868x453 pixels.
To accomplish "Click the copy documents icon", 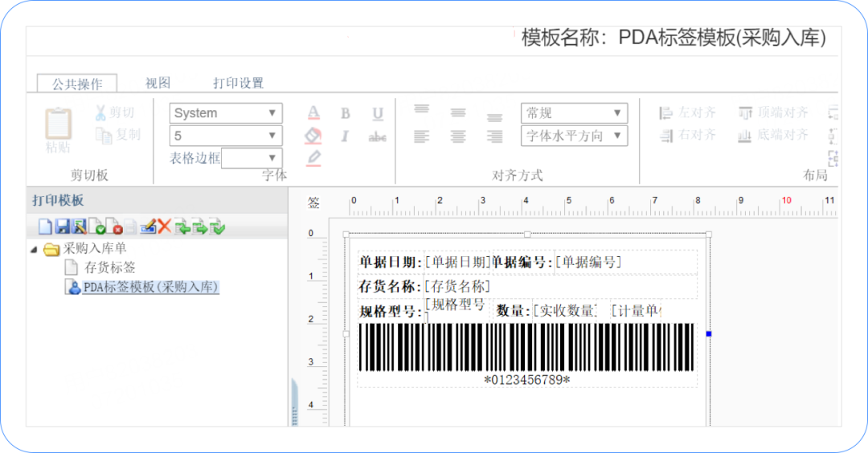I will (104, 135).
